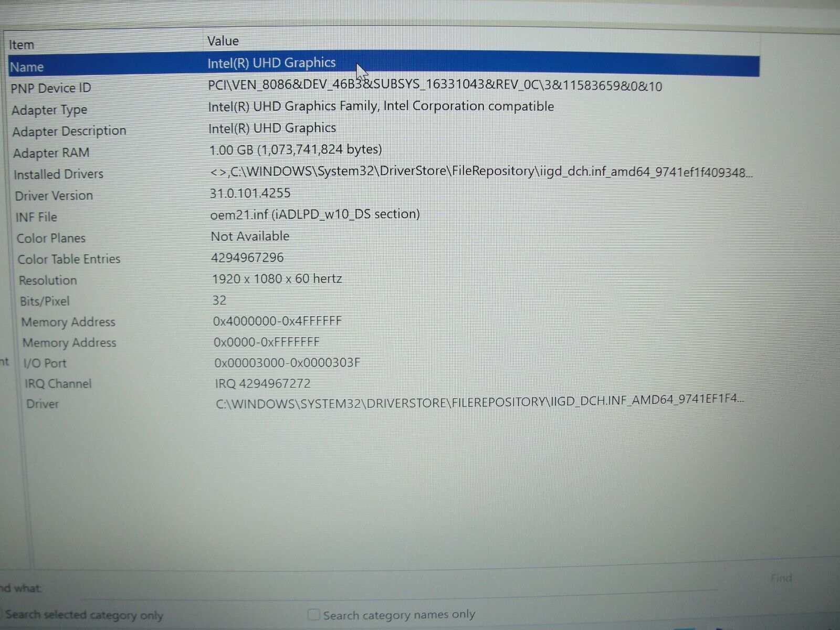
Task: Click the uppercase DRIVERSTORE\FILEREPOSITORY driver path value
Action: pos(480,401)
